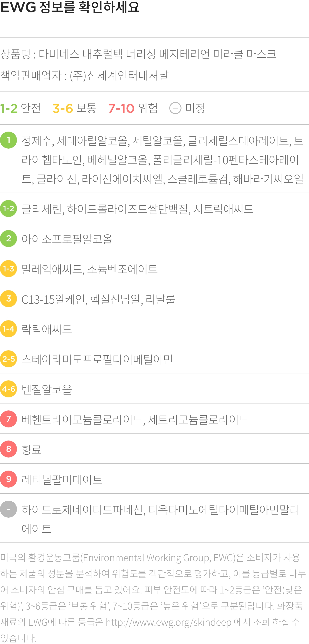Image resolution: width=309 pixels, height=644 pixels.
Task: Click the green 1-2 안전 legend label
Action: pos(20,108)
